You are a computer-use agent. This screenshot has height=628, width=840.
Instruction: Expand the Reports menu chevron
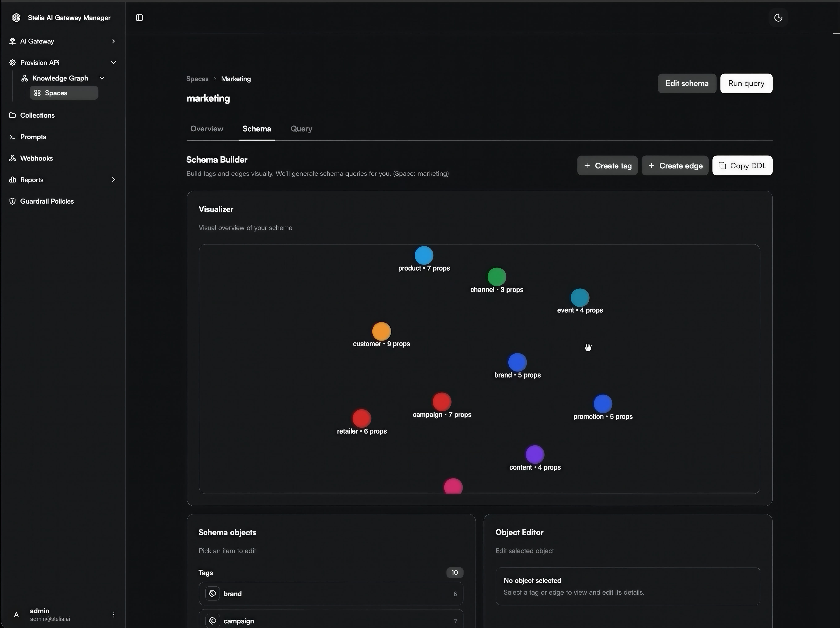(x=113, y=179)
